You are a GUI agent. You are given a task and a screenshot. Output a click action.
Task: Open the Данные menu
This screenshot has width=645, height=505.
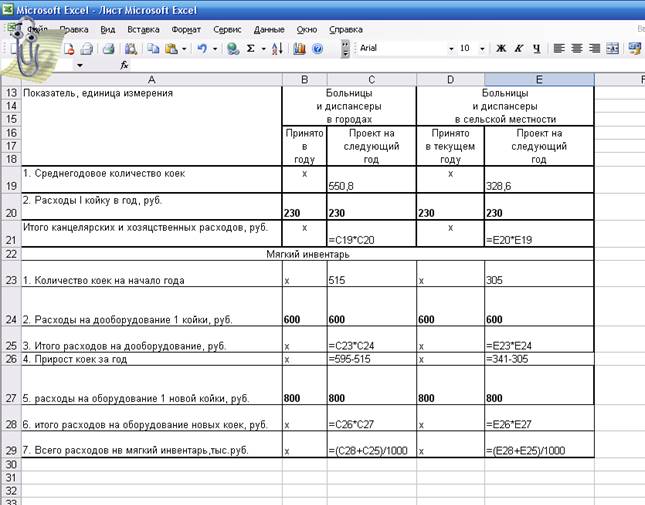coord(269,30)
